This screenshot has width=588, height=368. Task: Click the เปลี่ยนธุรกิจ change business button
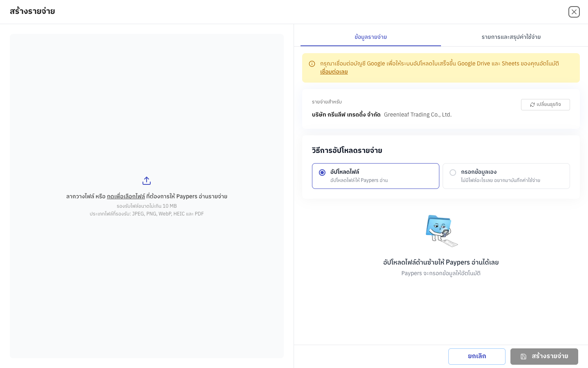pyautogui.click(x=546, y=105)
